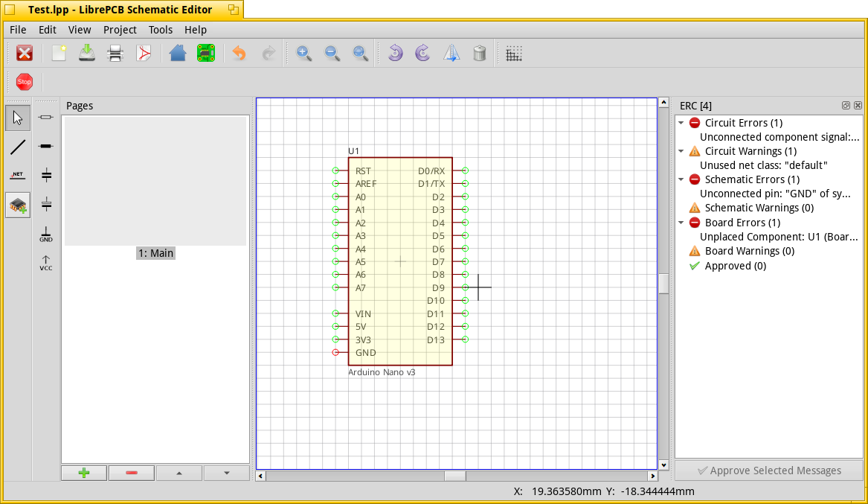Add a unipolar capacitor symbol
The image size is (868, 504).
coord(46,205)
